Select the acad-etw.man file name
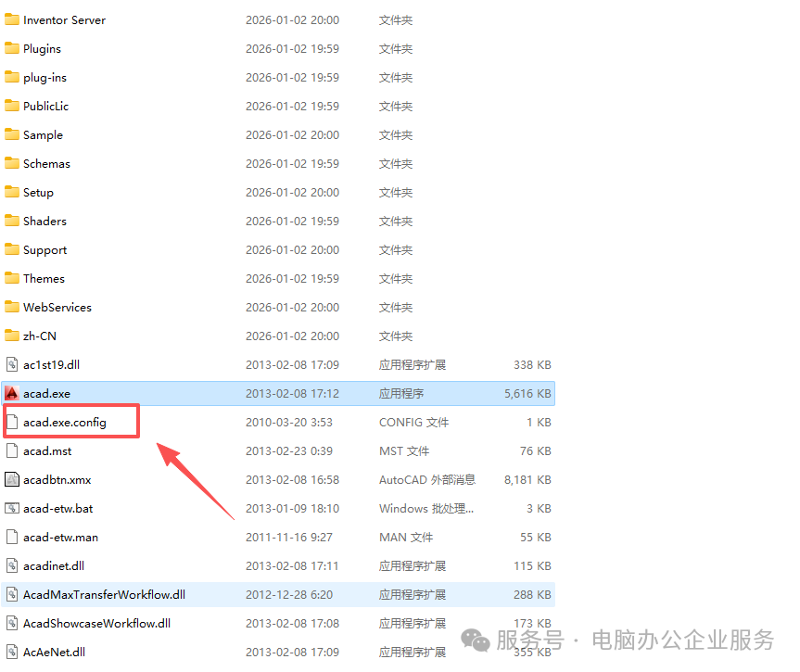800x672 pixels. (60, 537)
